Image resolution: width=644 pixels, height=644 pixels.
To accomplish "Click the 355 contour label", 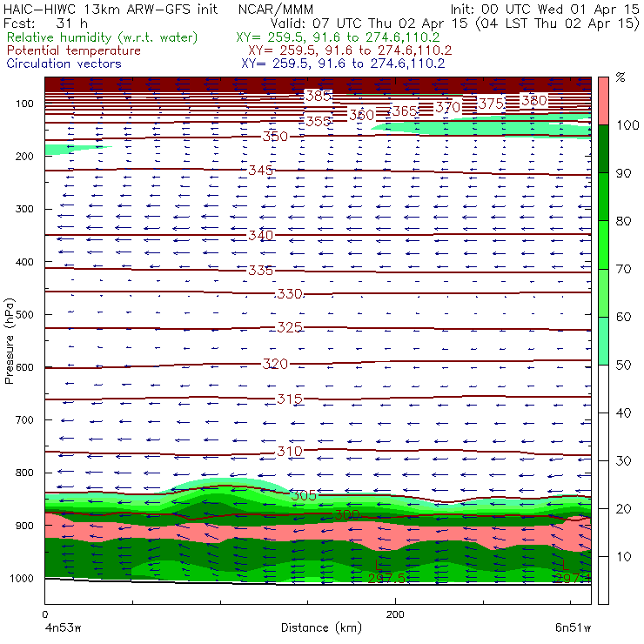I will pos(319,122).
